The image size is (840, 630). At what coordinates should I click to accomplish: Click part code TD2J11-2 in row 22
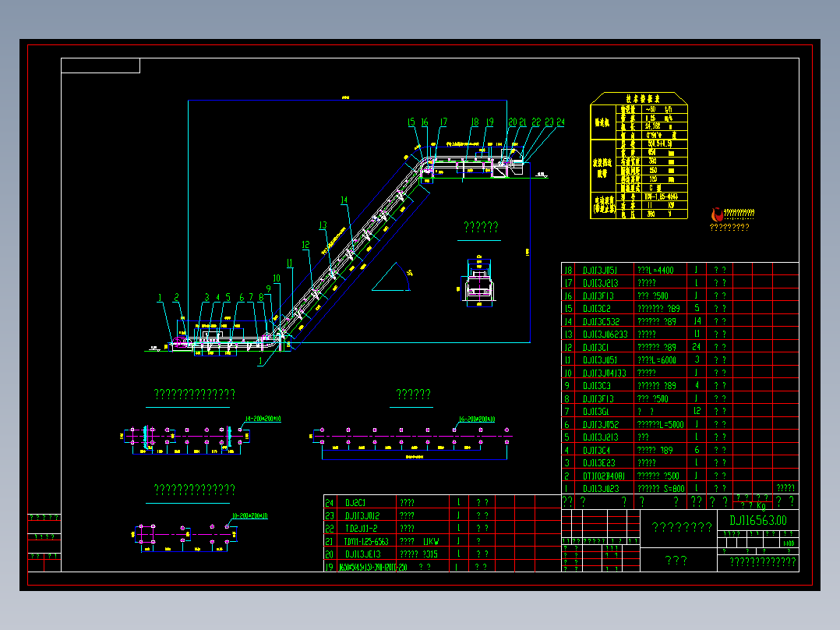(x=361, y=528)
